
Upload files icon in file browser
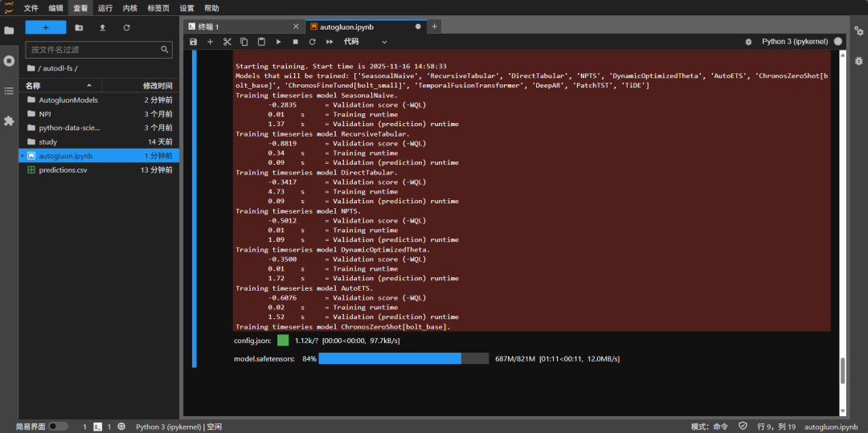point(102,27)
